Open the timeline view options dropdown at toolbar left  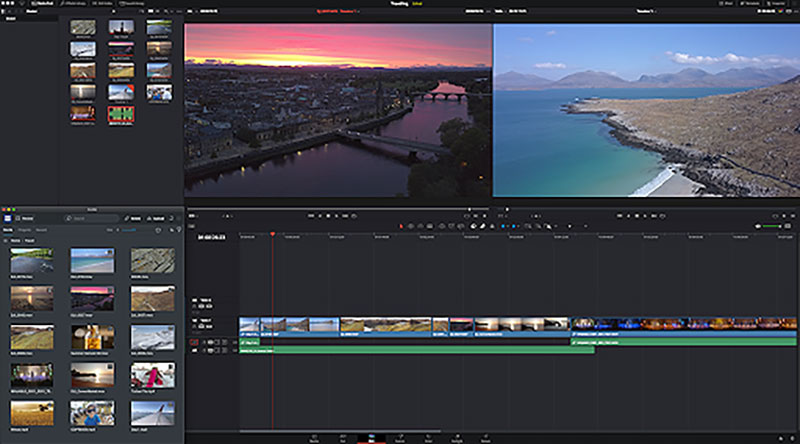click(x=193, y=227)
